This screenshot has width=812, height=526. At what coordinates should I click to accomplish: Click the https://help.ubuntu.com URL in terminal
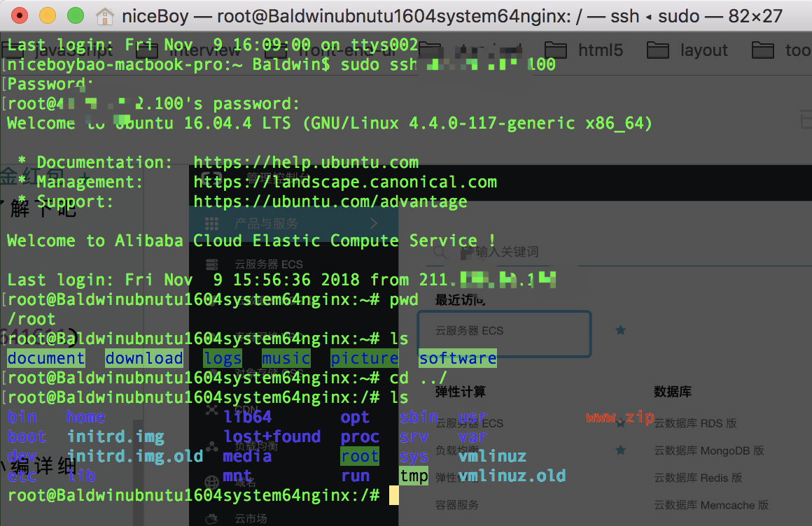coord(306,162)
